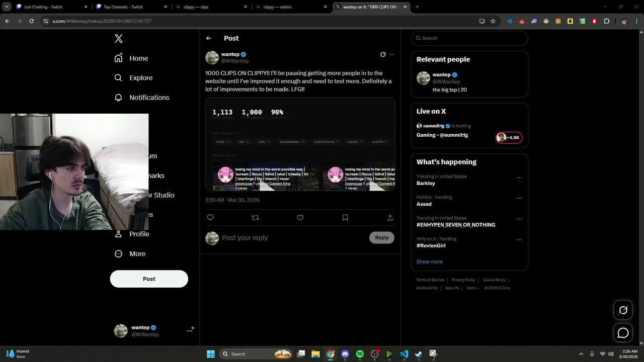Screen dimensions: 644x362
Task: Open the Privacy Policy footer link
Action: [x=463, y=280]
